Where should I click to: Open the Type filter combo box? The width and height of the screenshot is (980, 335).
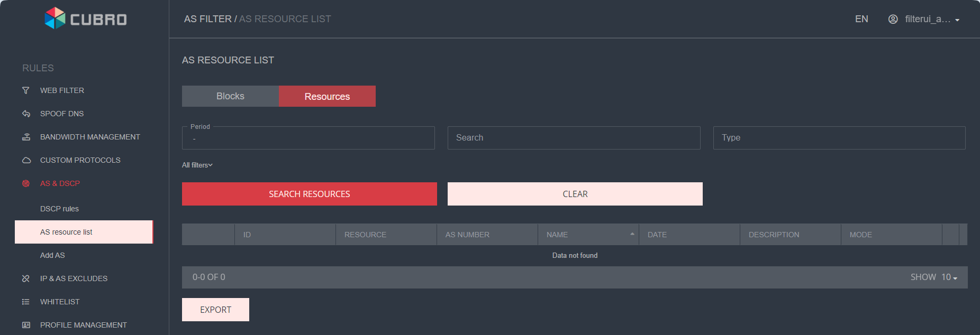coord(839,138)
